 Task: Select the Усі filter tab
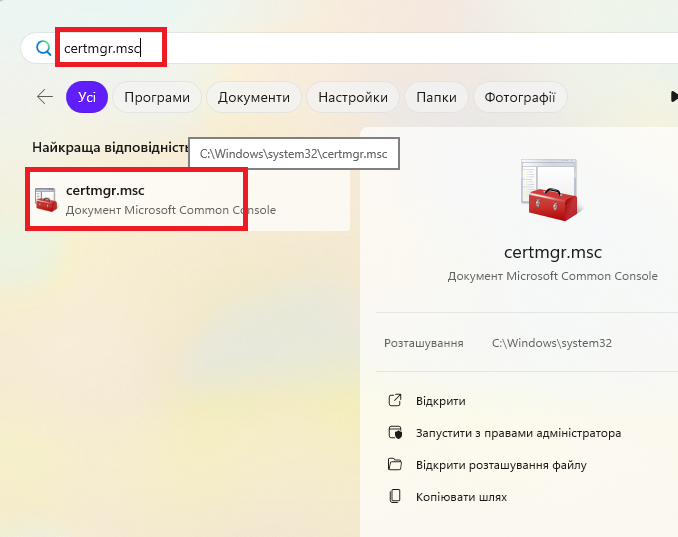(x=87, y=97)
